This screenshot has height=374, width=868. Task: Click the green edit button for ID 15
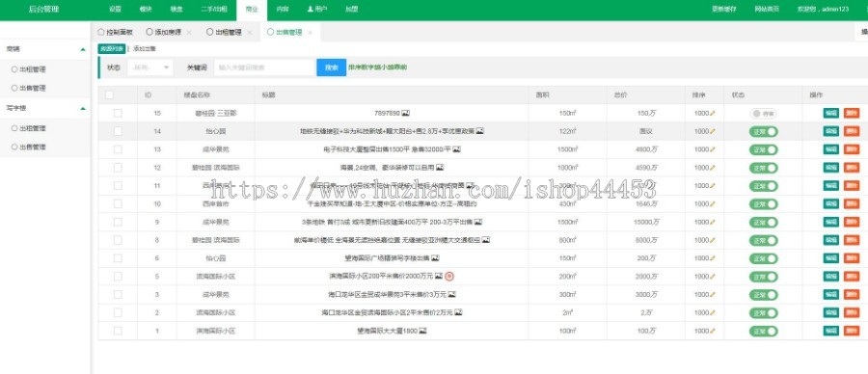[831, 114]
